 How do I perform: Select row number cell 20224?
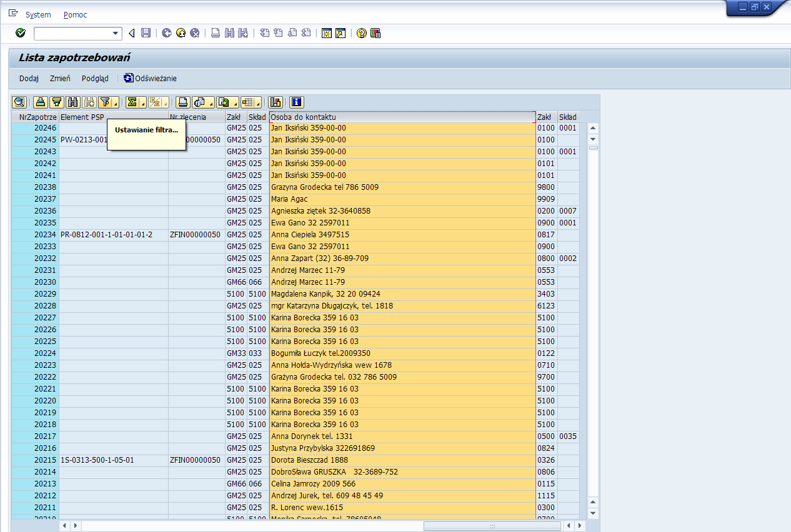point(35,353)
